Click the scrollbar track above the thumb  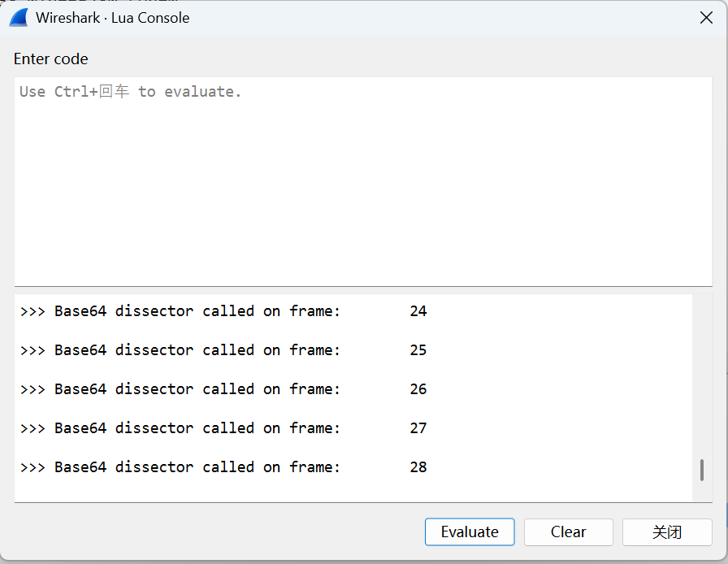coord(701,376)
